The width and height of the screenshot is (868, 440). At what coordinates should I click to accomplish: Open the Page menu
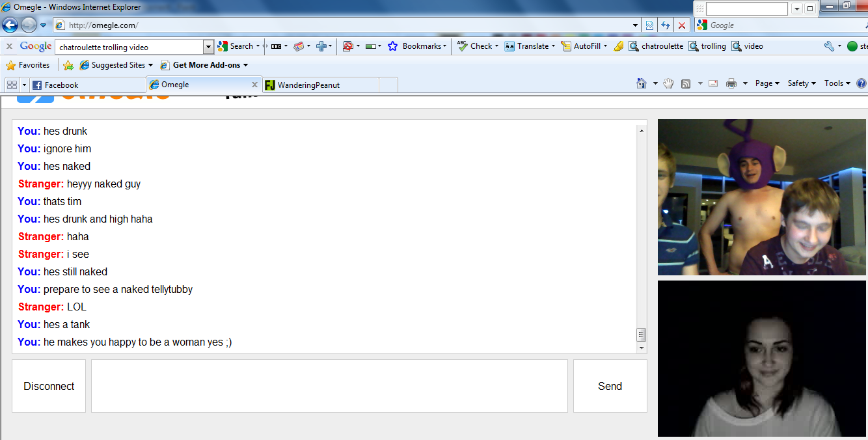point(767,83)
